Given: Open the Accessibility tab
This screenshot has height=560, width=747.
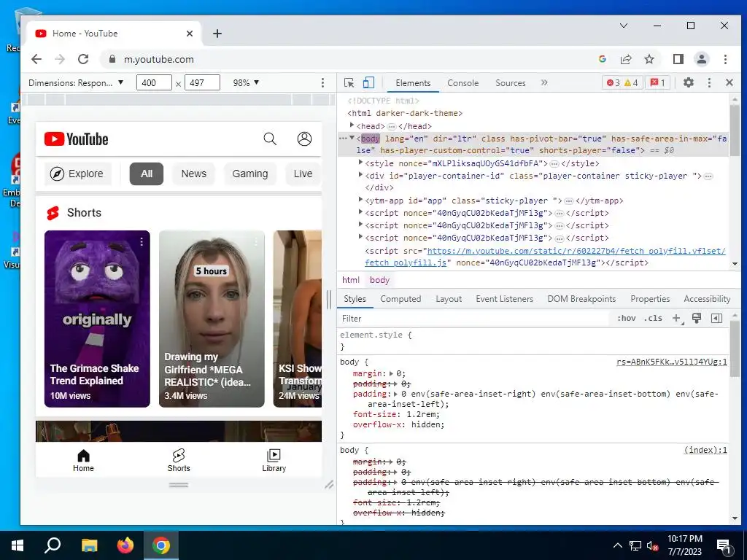Looking at the screenshot, I should [706, 299].
